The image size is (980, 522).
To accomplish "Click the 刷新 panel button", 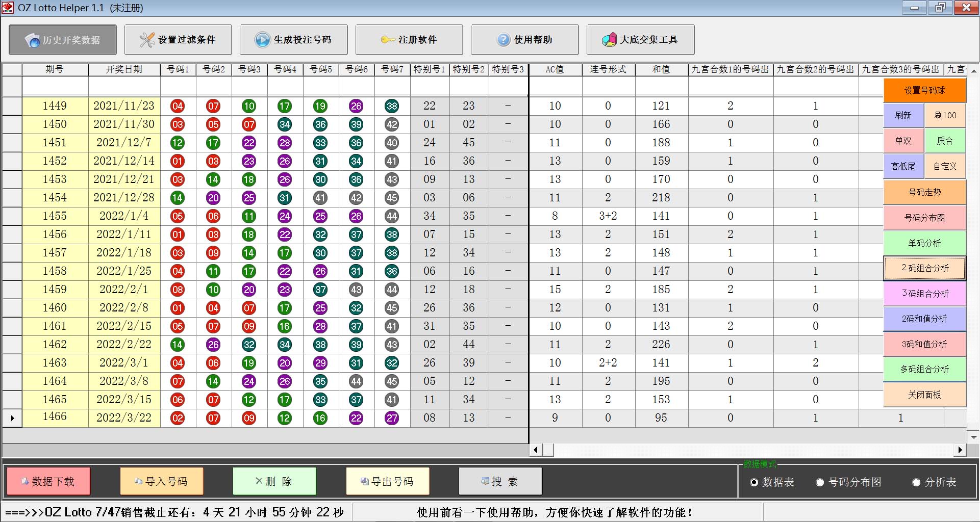I will 903,115.
